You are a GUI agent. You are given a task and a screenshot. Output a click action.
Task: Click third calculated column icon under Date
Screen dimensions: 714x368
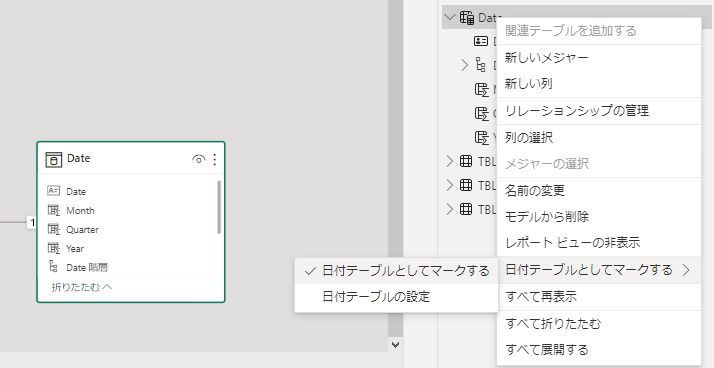tap(482, 137)
